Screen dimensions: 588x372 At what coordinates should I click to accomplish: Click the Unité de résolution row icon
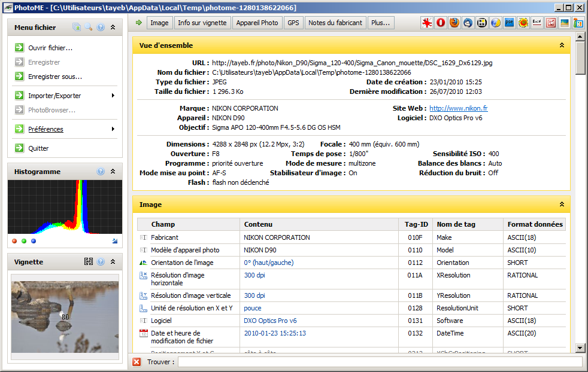(143, 309)
